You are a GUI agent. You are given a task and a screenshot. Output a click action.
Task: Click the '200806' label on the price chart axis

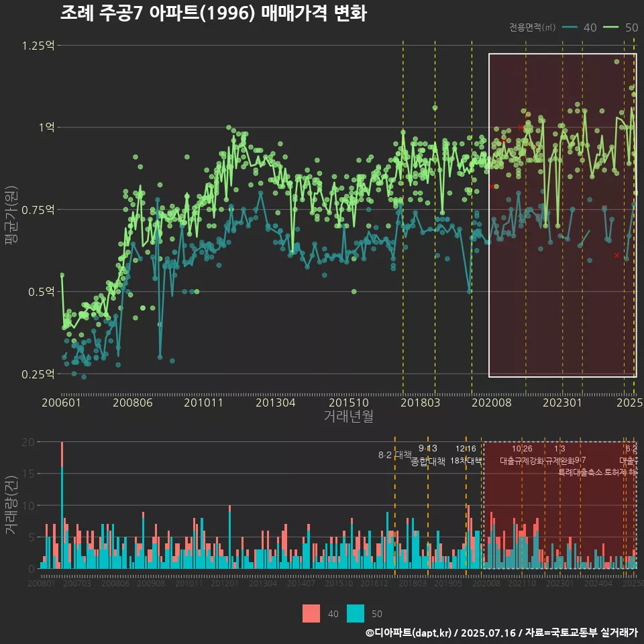click(133, 402)
